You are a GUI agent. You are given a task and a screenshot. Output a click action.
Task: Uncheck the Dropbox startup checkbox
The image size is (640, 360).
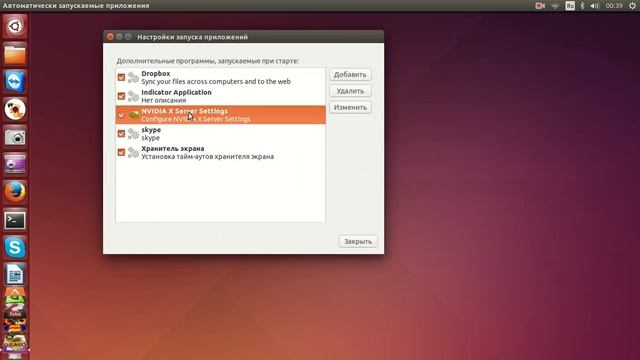point(121,77)
